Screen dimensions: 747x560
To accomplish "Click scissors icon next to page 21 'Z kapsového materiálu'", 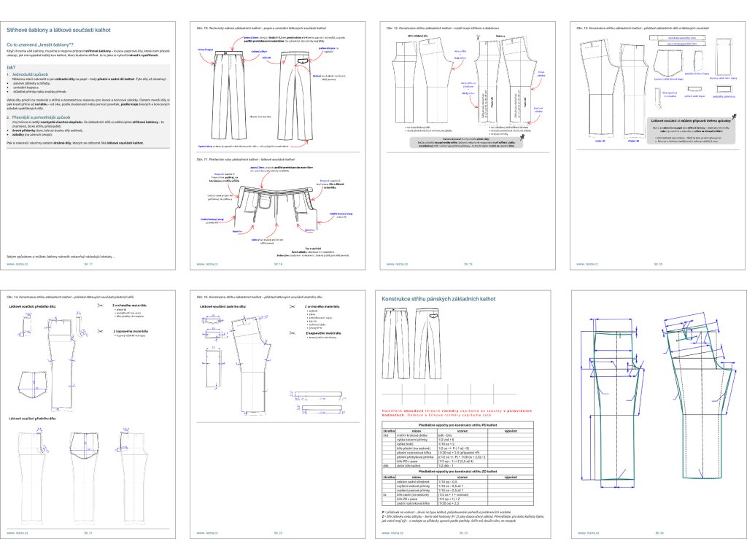I will [x=100, y=332].
